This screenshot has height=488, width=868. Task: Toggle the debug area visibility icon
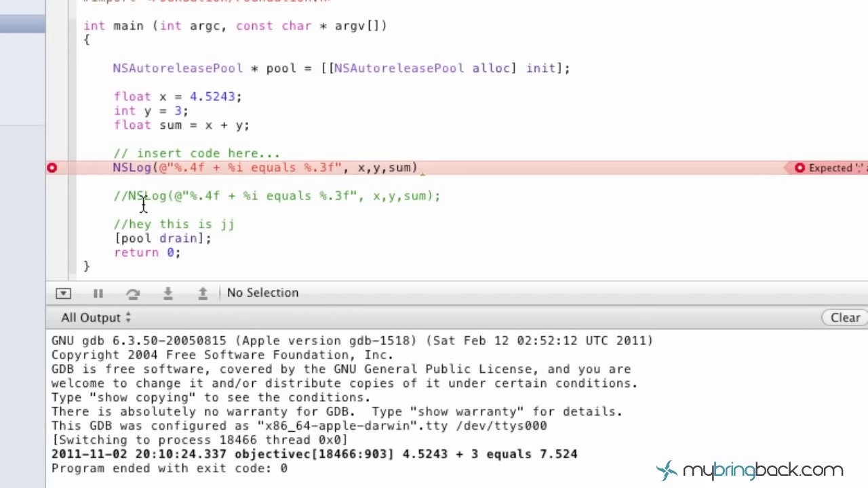(63, 293)
